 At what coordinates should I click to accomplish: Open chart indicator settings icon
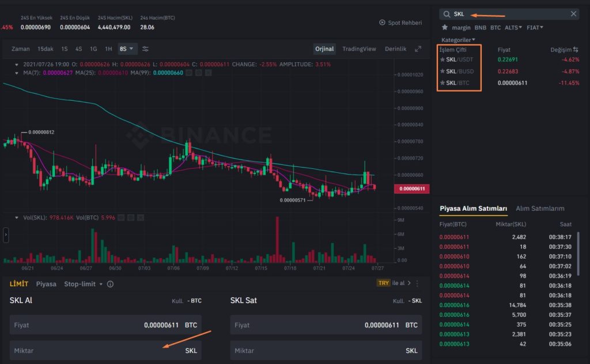(x=145, y=49)
